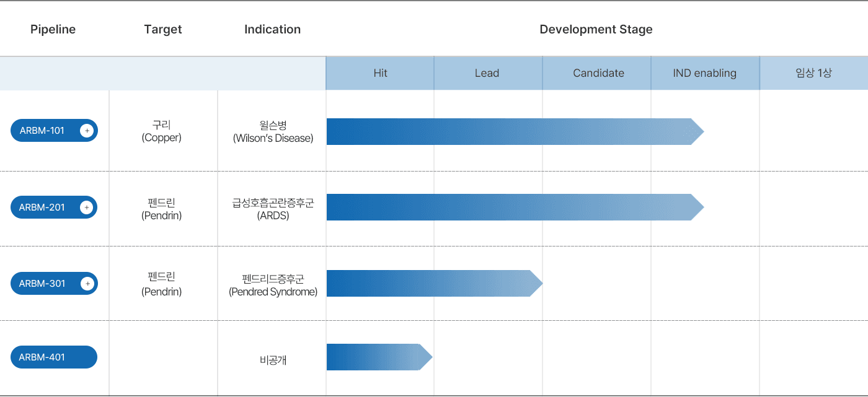The width and height of the screenshot is (868, 397).
Task: Select the 임상 1상 stage header
Action: (813, 73)
